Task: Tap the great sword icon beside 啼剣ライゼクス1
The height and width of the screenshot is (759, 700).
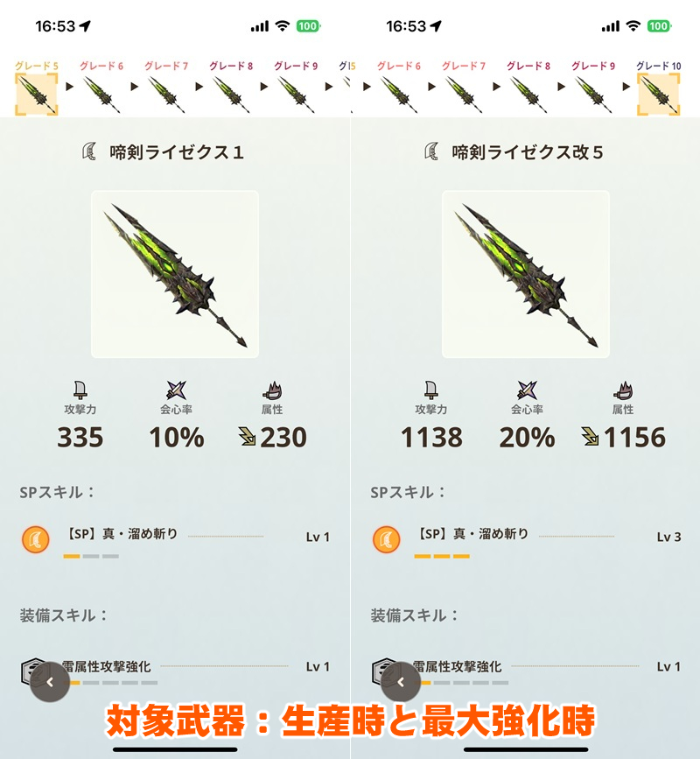Action: pyautogui.click(x=89, y=151)
